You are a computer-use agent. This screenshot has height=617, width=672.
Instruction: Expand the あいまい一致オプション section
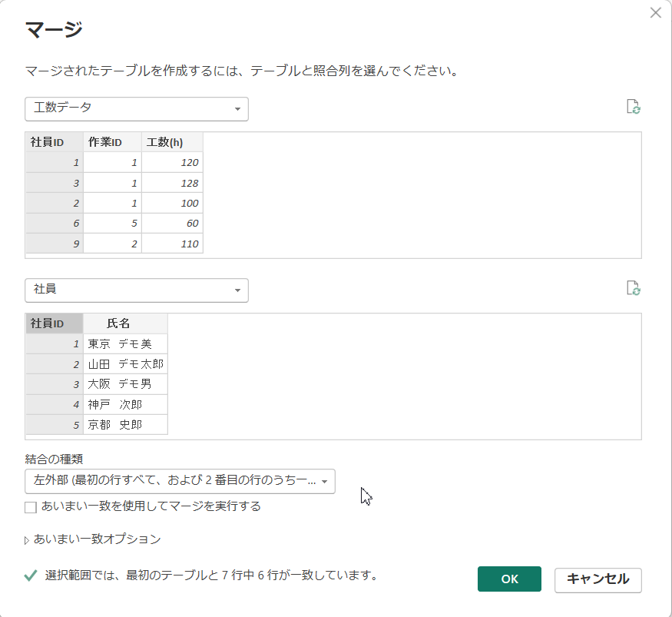pyautogui.click(x=28, y=540)
